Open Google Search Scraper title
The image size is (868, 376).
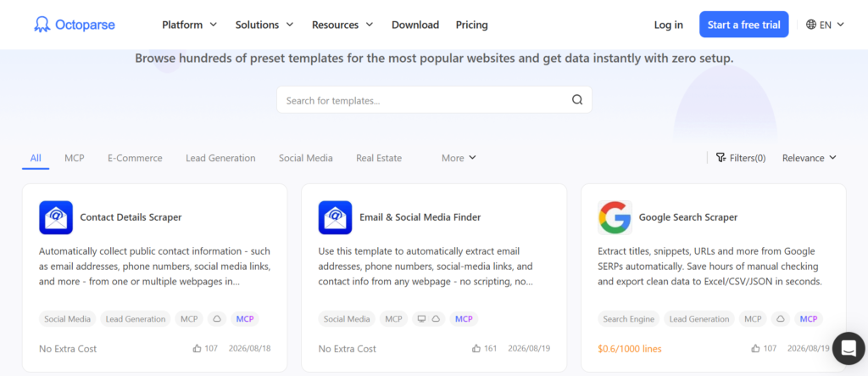tap(688, 217)
